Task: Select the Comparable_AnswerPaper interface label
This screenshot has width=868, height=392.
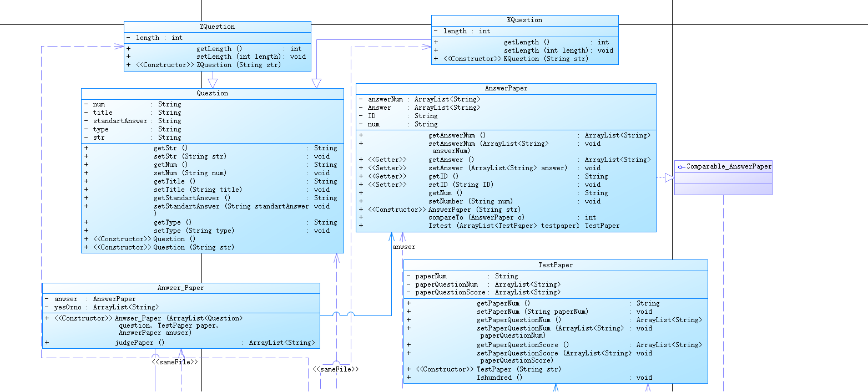Action: (x=729, y=166)
